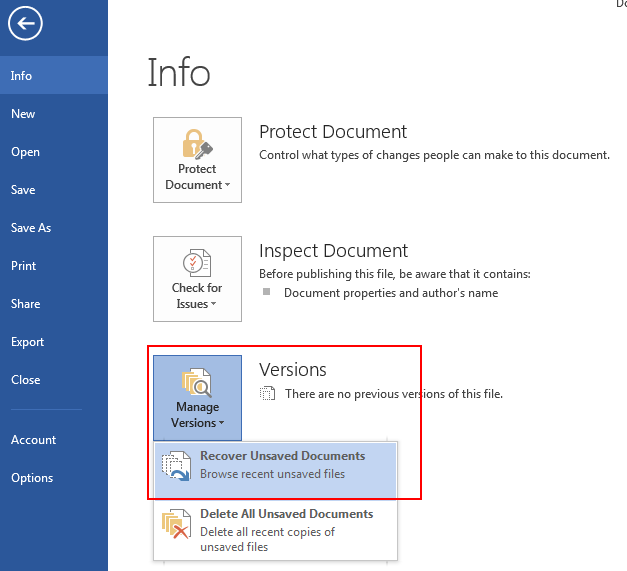This screenshot has width=627, height=571.
Task: Click the Protect Document lock icon
Action: [198, 144]
